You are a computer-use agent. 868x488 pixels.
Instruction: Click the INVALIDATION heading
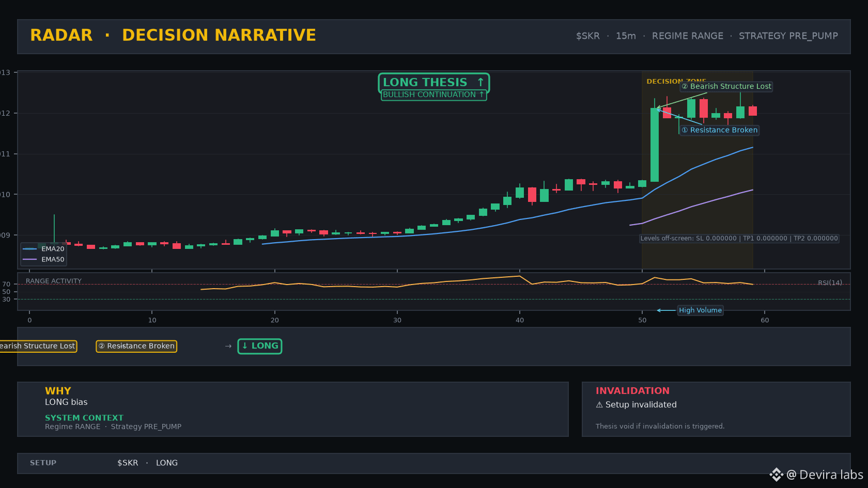(632, 391)
